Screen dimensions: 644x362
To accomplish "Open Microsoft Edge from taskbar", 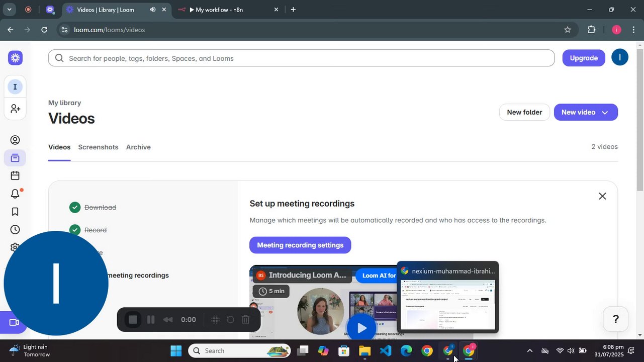I will [406, 351].
